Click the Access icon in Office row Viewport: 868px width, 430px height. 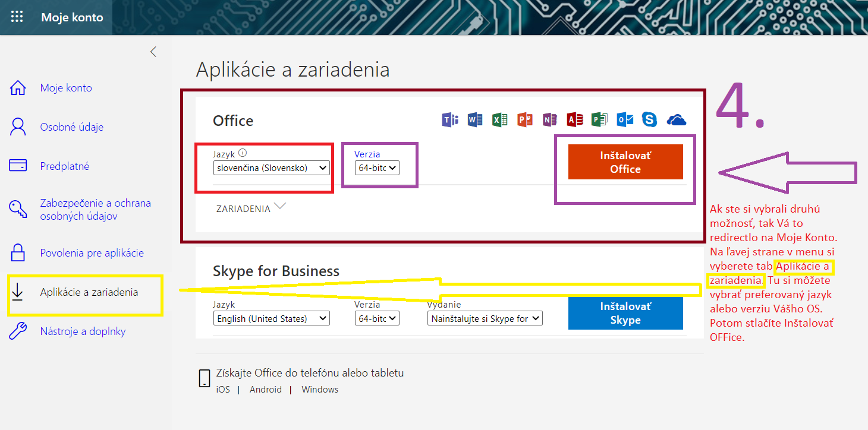(x=575, y=120)
